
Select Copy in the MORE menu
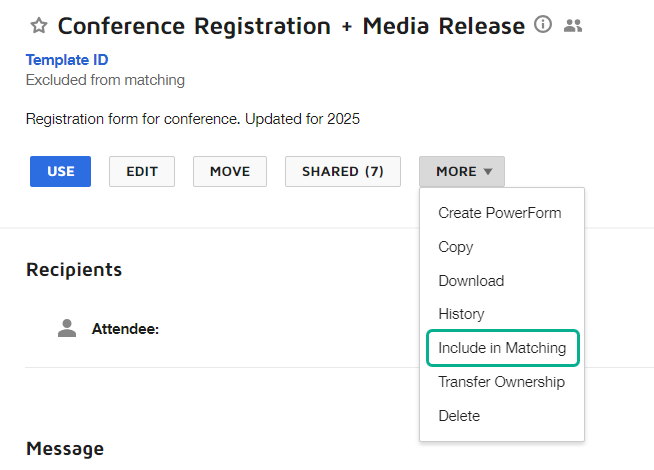(x=456, y=247)
